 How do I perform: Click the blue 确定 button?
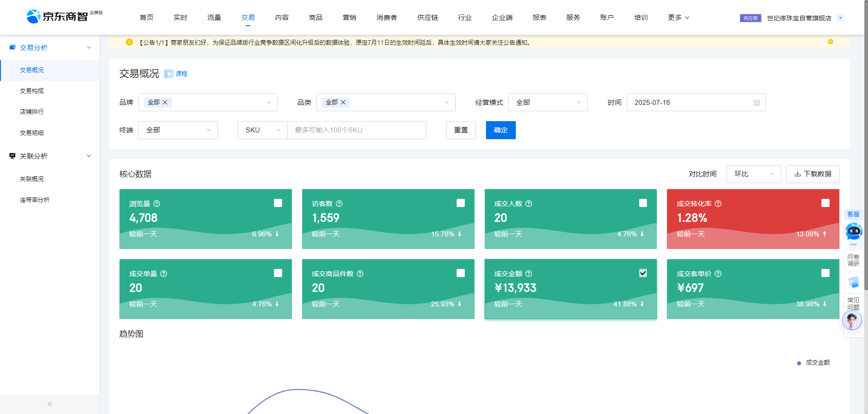coord(500,130)
